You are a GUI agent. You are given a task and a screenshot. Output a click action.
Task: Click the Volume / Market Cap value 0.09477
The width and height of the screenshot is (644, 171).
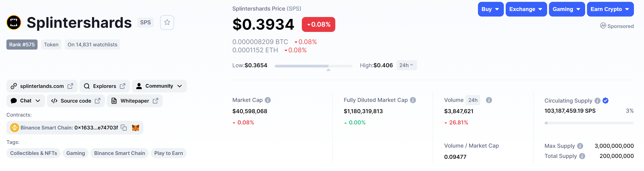click(x=455, y=157)
